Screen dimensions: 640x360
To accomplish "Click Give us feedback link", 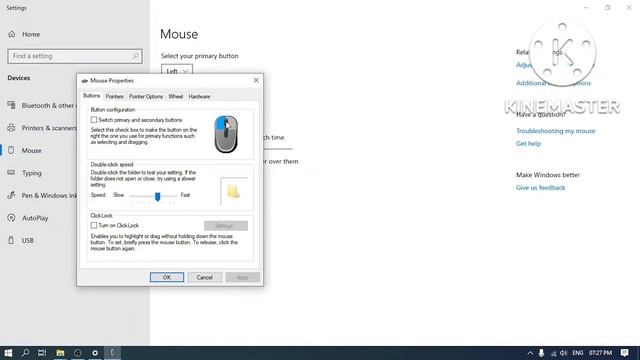I will click(540, 188).
